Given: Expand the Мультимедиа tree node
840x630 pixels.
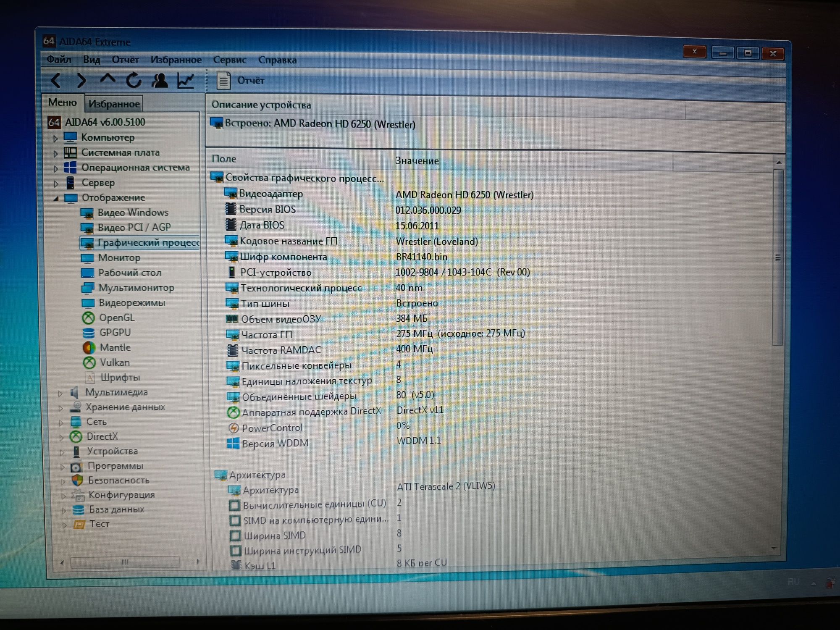Looking at the screenshot, I should [x=60, y=394].
